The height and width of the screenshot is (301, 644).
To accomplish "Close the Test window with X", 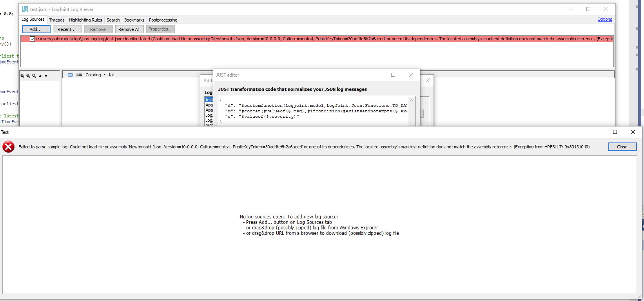I will tap(633, 132).
